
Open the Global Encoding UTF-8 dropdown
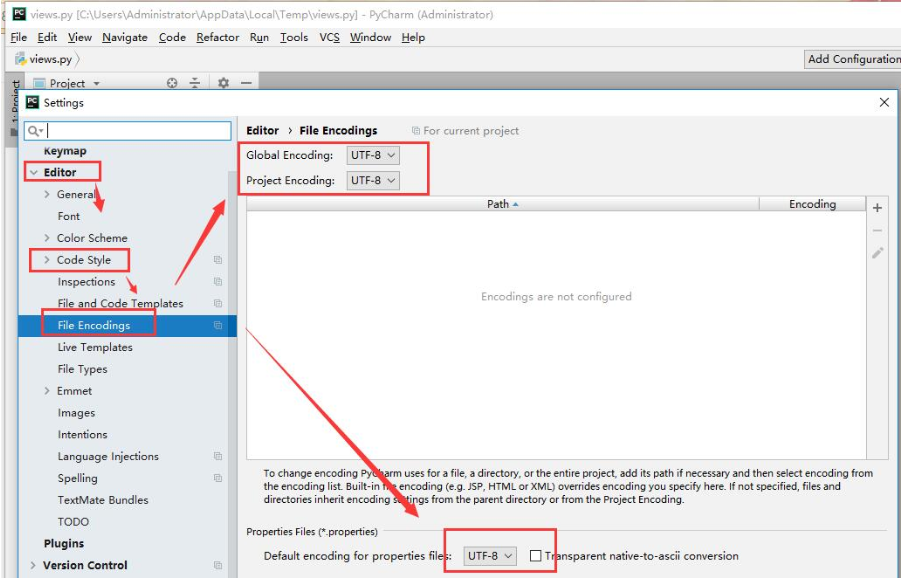click(x=373, y=156)
